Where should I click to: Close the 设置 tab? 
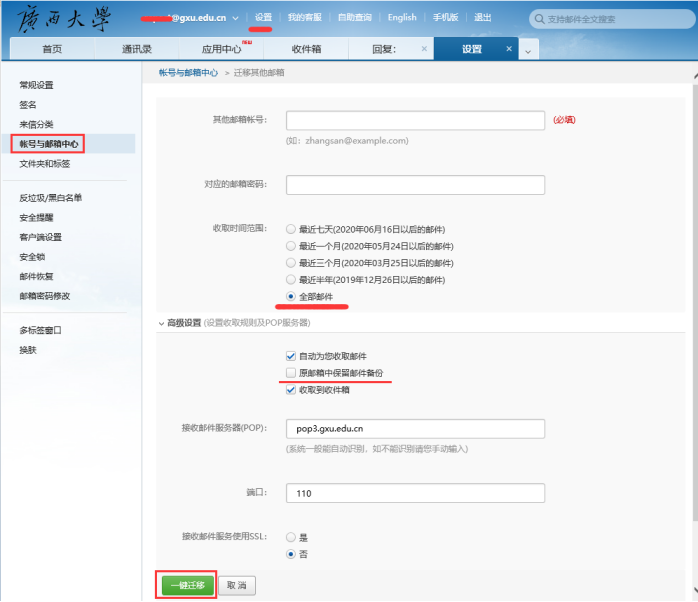tap(509, 48)
